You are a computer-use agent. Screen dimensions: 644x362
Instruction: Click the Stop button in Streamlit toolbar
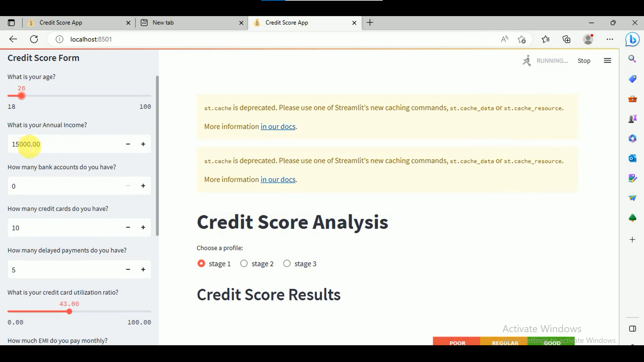[584, 61]
